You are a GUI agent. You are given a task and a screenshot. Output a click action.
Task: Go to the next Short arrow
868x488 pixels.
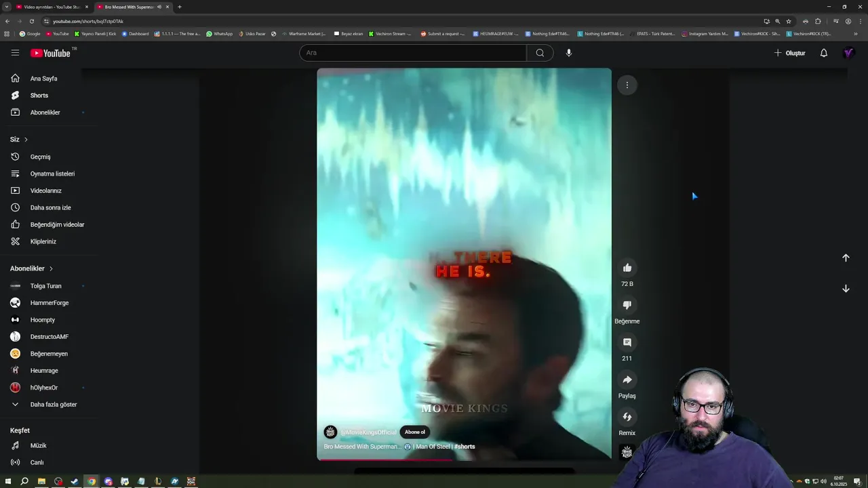click(x=846, y=288)
